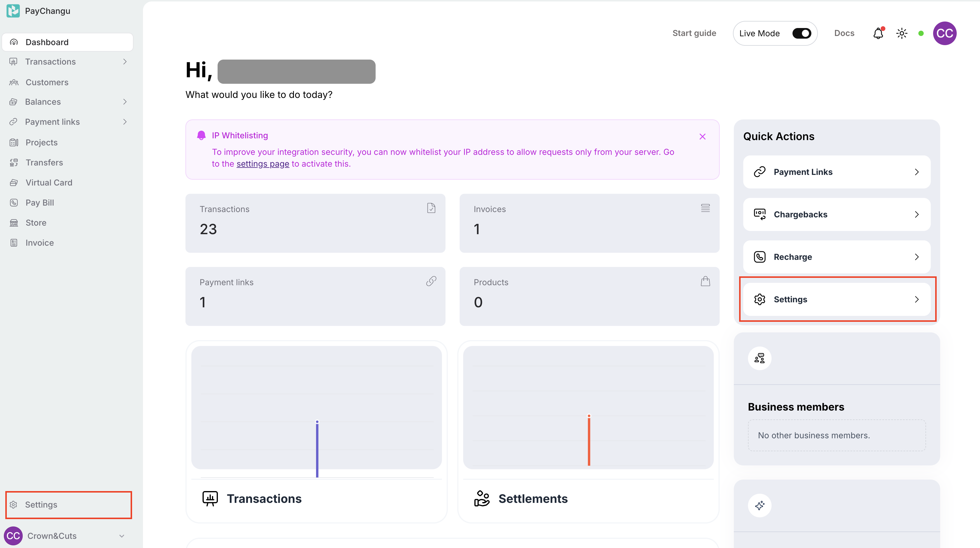This screenshot has height=548, width=980.
Task: Click the sparkle icon in bottom card
Action: point(759,505)
